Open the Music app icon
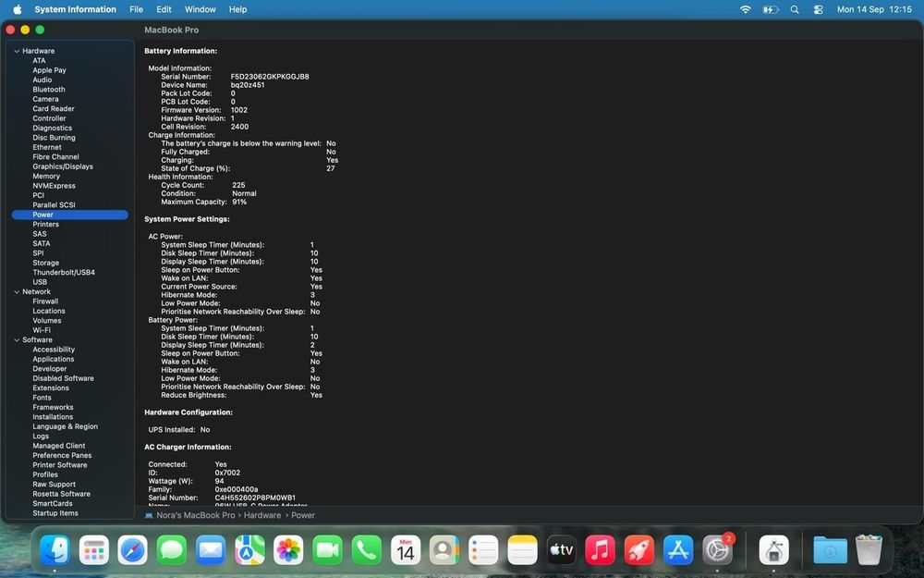 (600, 549)
